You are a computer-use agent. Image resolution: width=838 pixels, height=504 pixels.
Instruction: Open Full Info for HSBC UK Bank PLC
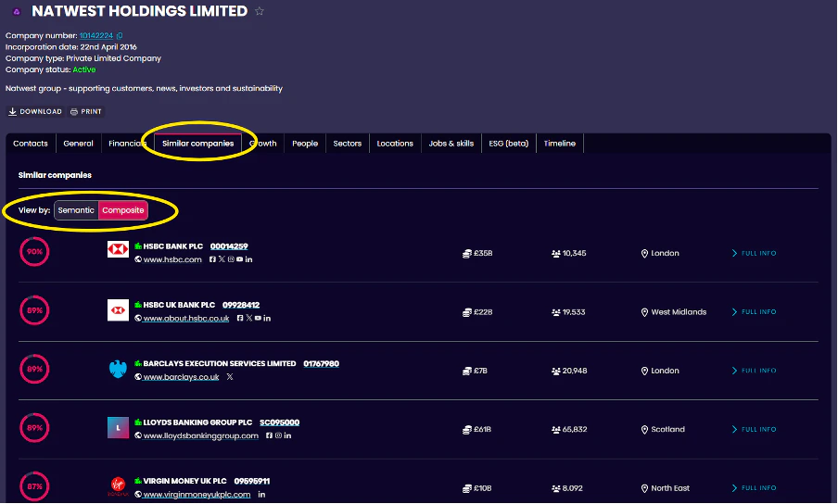754,312
